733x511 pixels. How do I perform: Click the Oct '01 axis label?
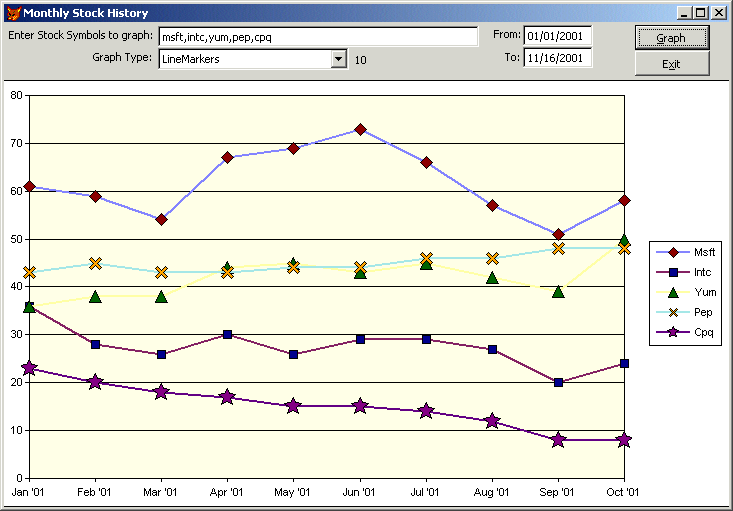click(622, 492)
